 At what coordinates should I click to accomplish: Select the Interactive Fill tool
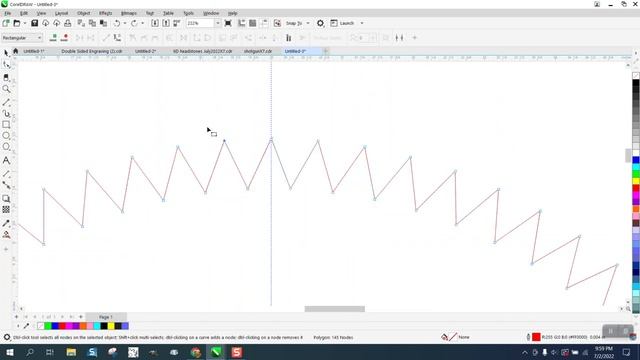(x=6, y=235)
